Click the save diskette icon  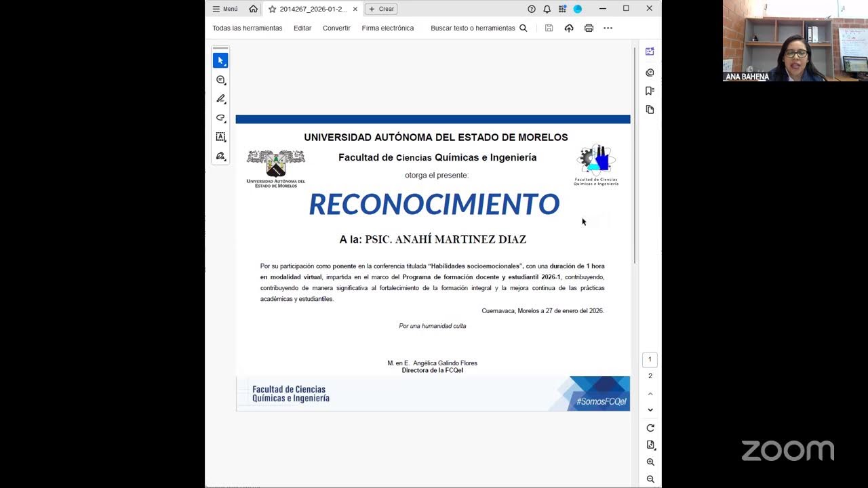tap(549, 28)
